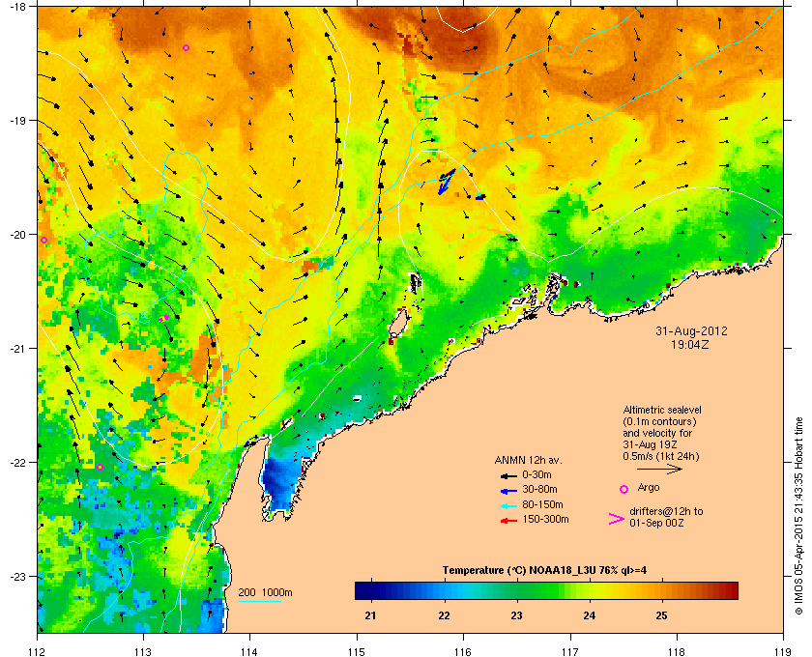812x657 pixels.
Task: Click the dark red end of the colorbar
Action: pyautogui.click(x=730, y=590)
